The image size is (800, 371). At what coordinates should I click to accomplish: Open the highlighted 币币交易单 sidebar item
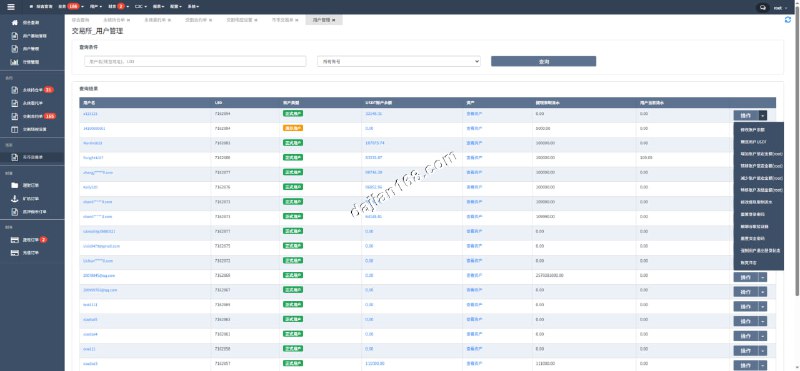[x=32, y=157]
